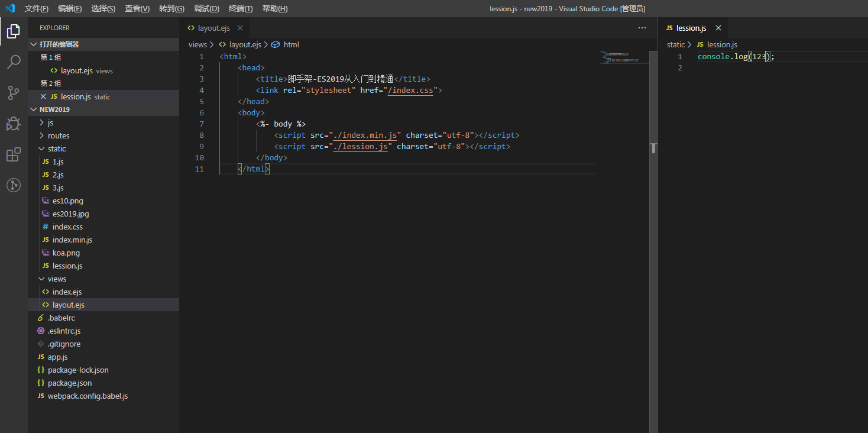Open the Source Control view icon
This screenshot has height=433, width=868.
click(14, 93)
